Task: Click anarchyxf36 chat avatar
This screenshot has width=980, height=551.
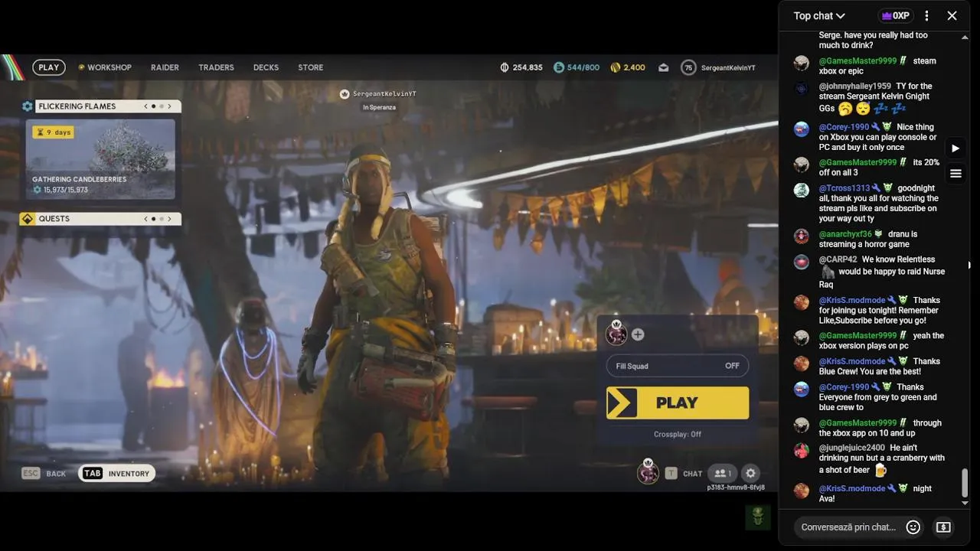Action: click(x=802, y=236)
